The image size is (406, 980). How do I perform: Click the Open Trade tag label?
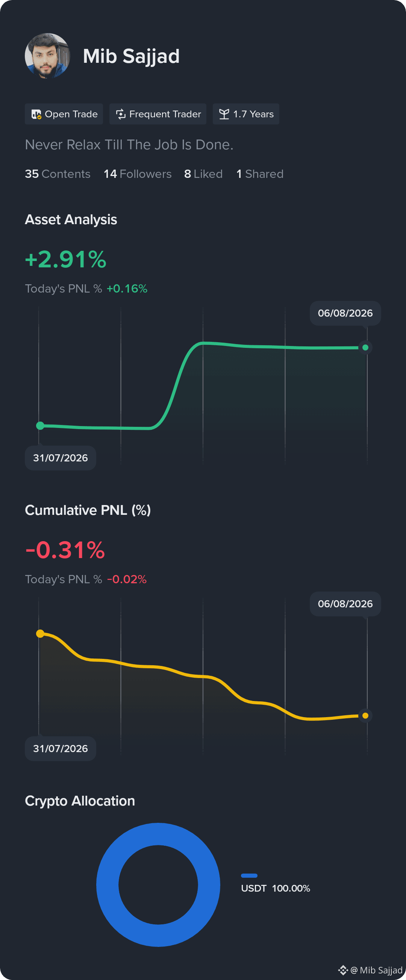point(71,114)
